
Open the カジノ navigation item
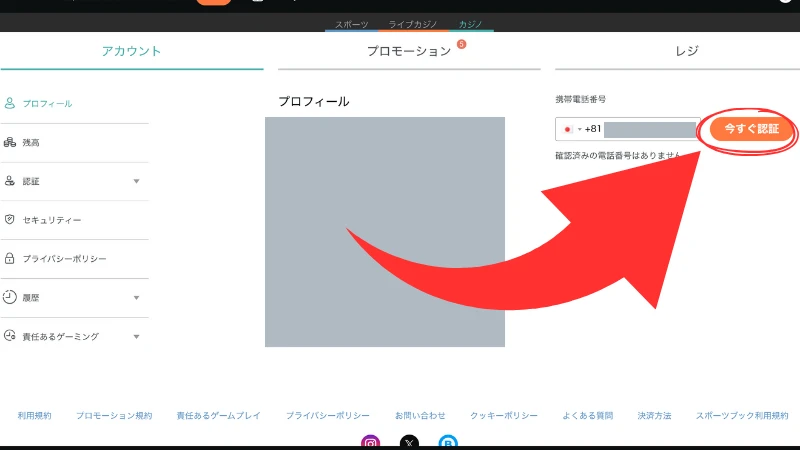[x=470, y=24]
